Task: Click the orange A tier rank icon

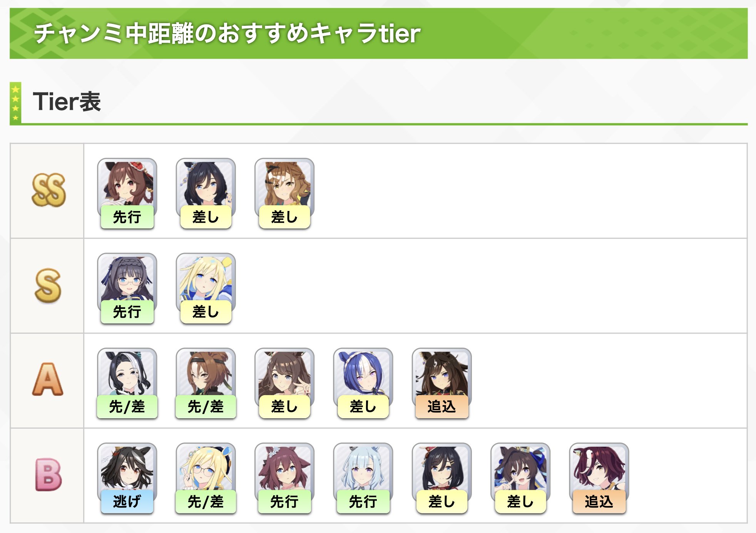Action: (x=48, y=379)
